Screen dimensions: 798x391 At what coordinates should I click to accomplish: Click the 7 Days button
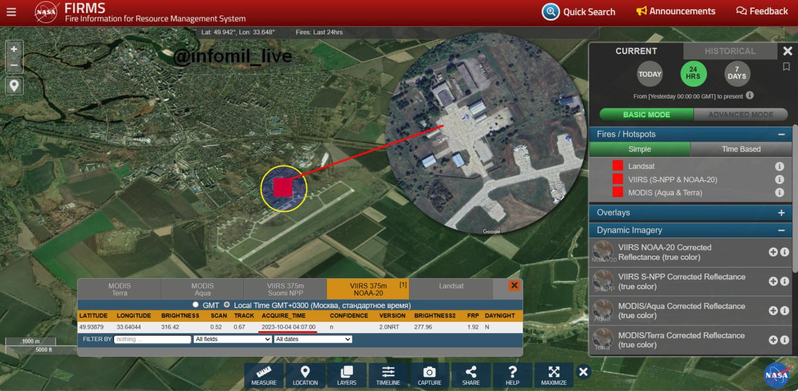[737, 74]
